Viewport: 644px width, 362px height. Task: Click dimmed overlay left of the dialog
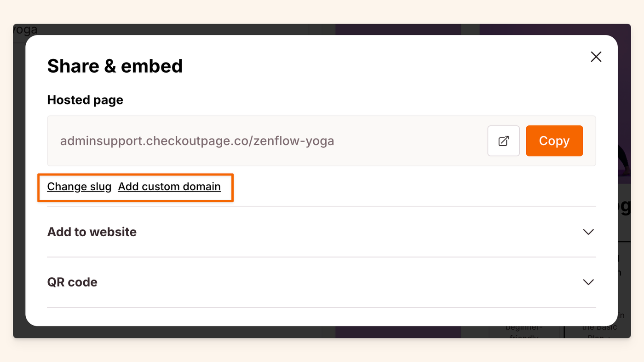19,184
